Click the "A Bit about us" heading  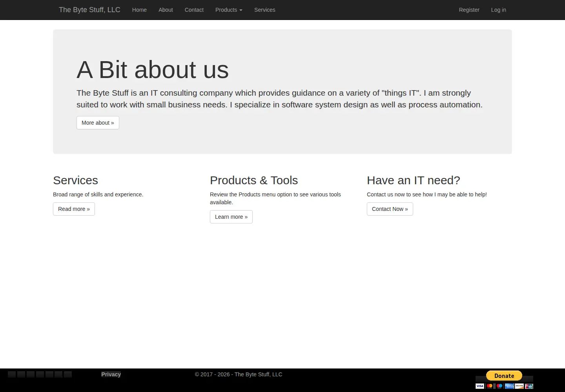[153, 69]
